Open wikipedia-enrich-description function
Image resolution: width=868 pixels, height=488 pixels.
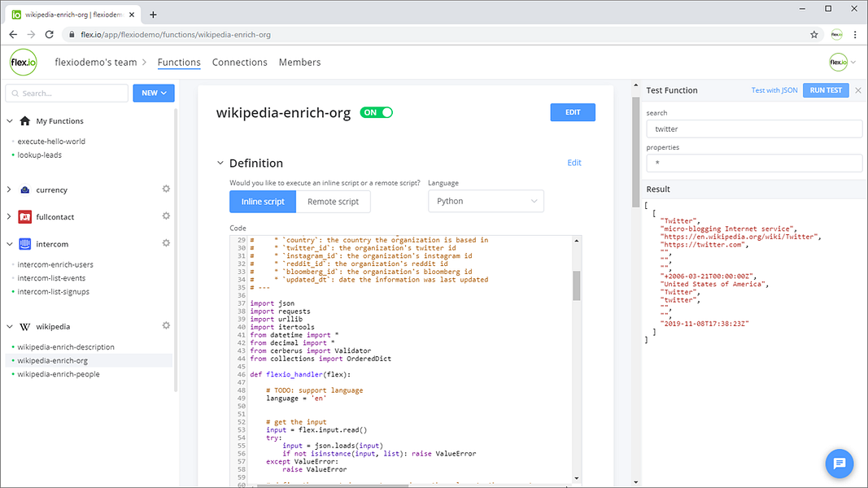click(66, 347)
